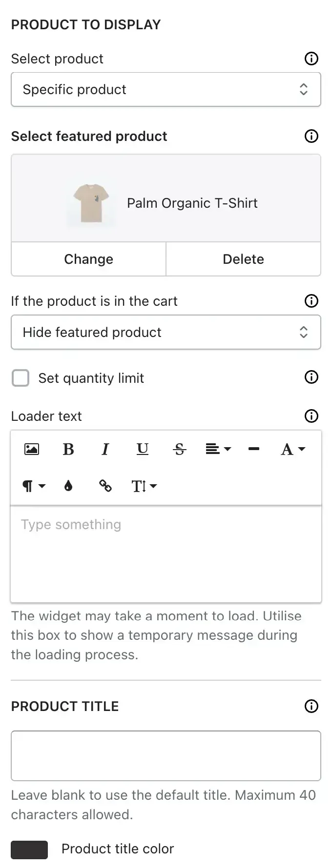Underline text in Loader text editor

143,449
